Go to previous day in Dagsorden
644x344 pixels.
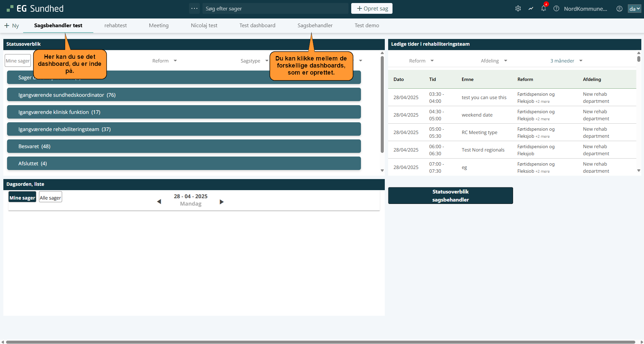(159, 202)
